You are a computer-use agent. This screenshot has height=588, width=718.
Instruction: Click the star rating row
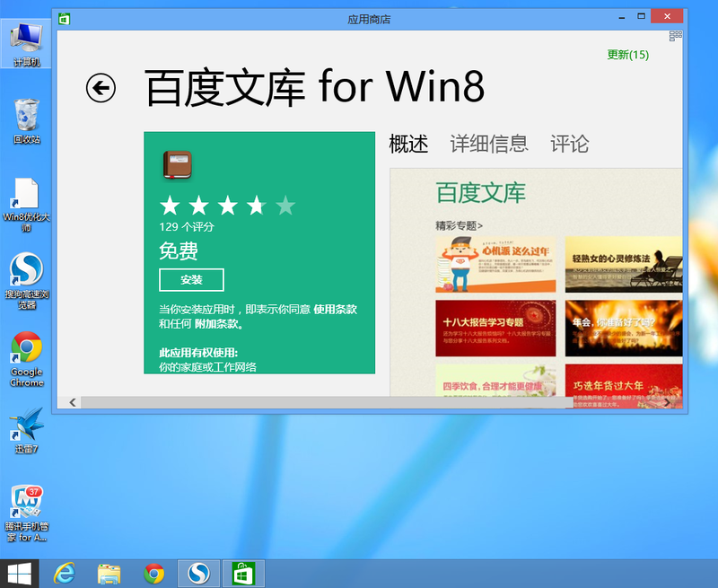coord(228,206)
